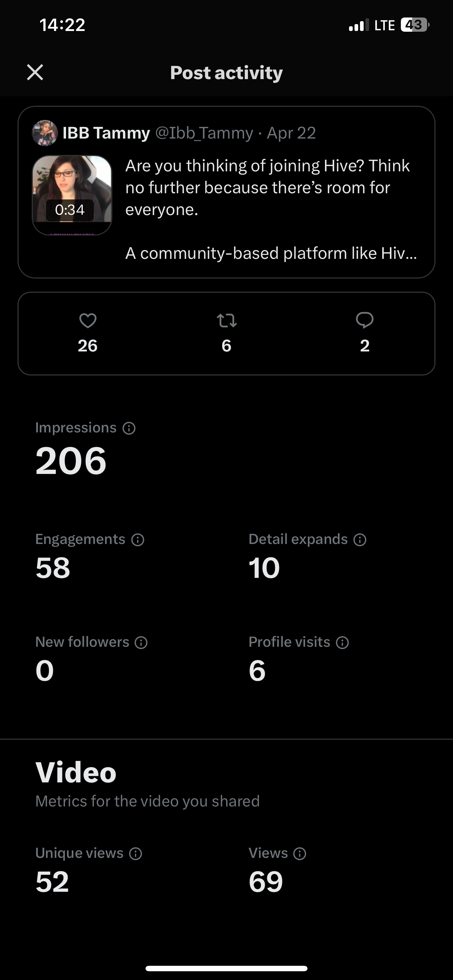
Task: View the 26 likes count
Action: [88, 346]
